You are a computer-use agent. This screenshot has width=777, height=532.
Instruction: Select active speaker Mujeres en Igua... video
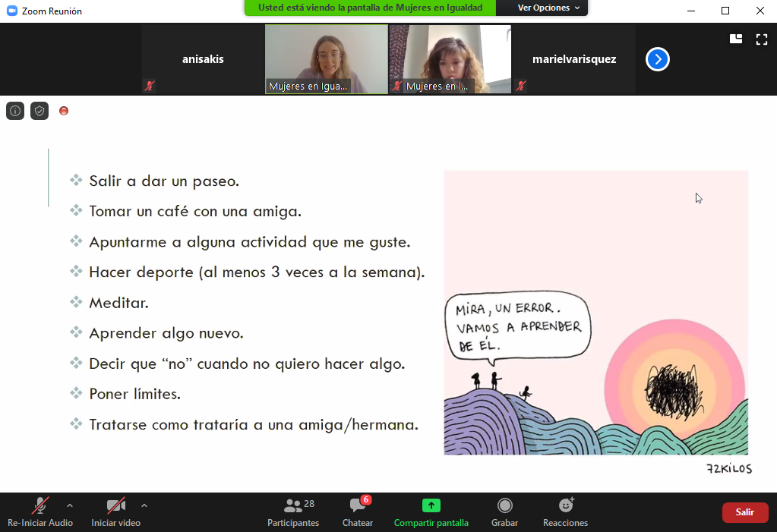327,59
